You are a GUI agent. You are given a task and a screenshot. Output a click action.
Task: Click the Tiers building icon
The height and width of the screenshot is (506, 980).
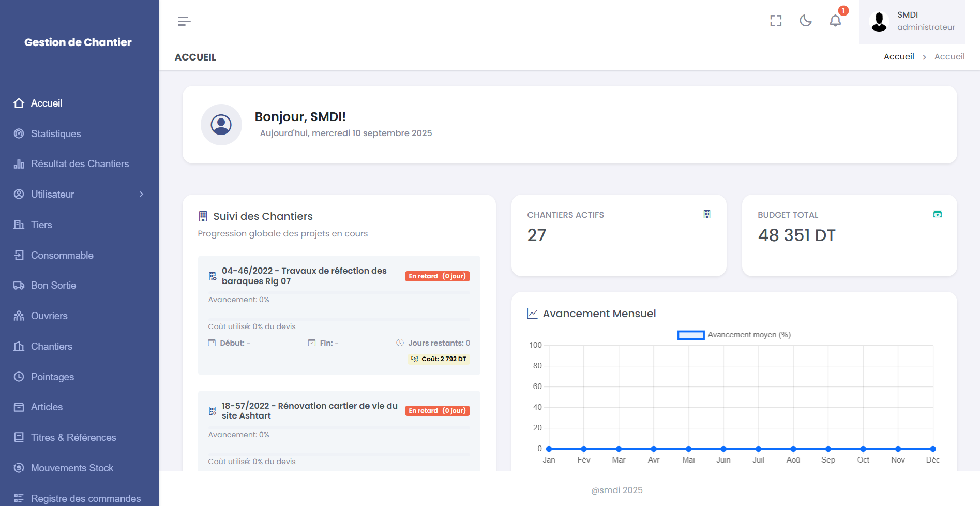[19, 225]
